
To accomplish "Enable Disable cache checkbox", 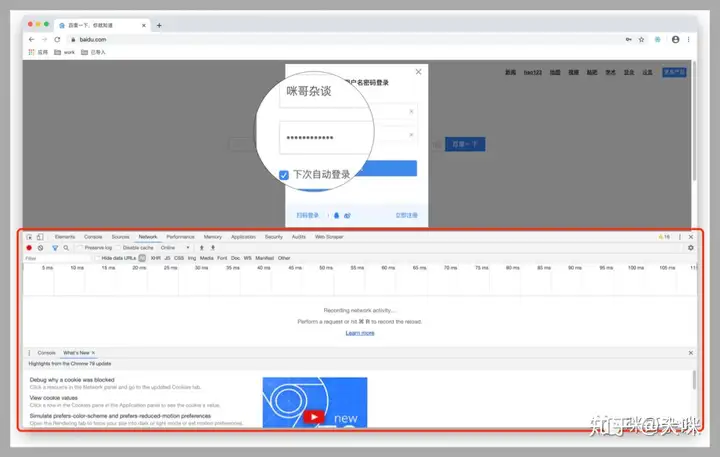I will pyautogui.click(x=118, y=248).
